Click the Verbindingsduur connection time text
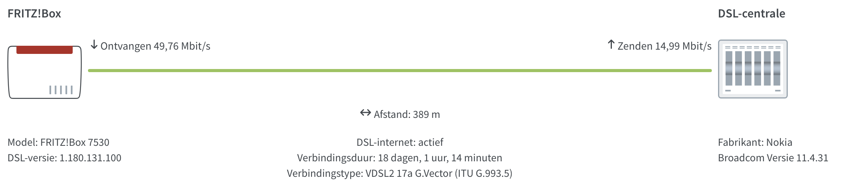The image size is (868, 190). point(400,158)
